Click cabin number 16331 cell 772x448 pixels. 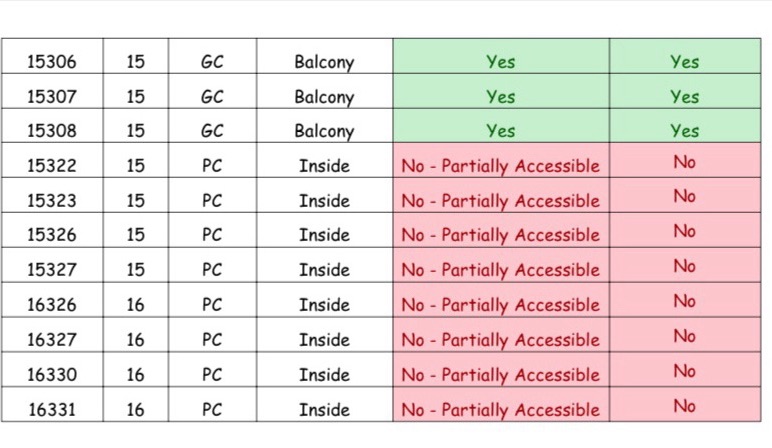[x=51, y=409]
